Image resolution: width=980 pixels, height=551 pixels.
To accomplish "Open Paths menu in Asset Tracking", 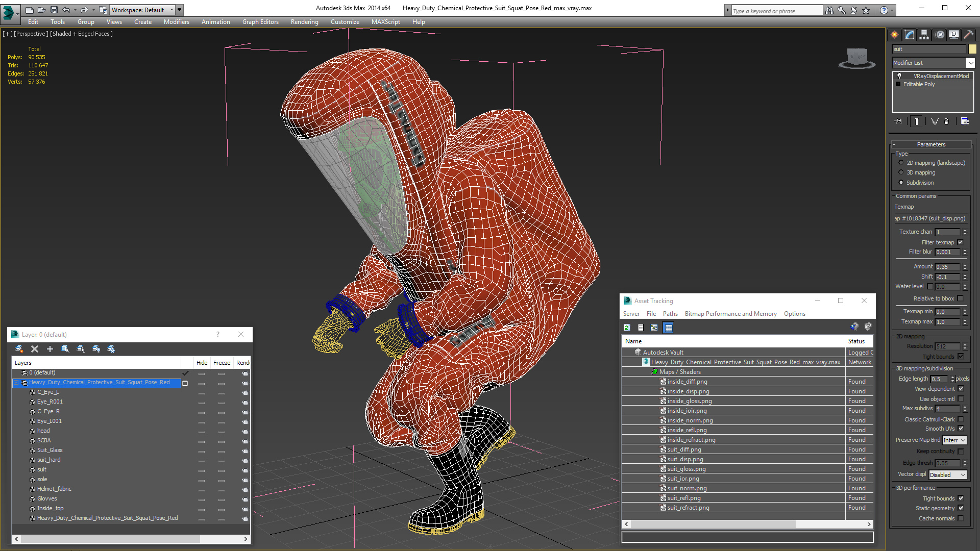I will pyautogui.click(x=670, y=314).
